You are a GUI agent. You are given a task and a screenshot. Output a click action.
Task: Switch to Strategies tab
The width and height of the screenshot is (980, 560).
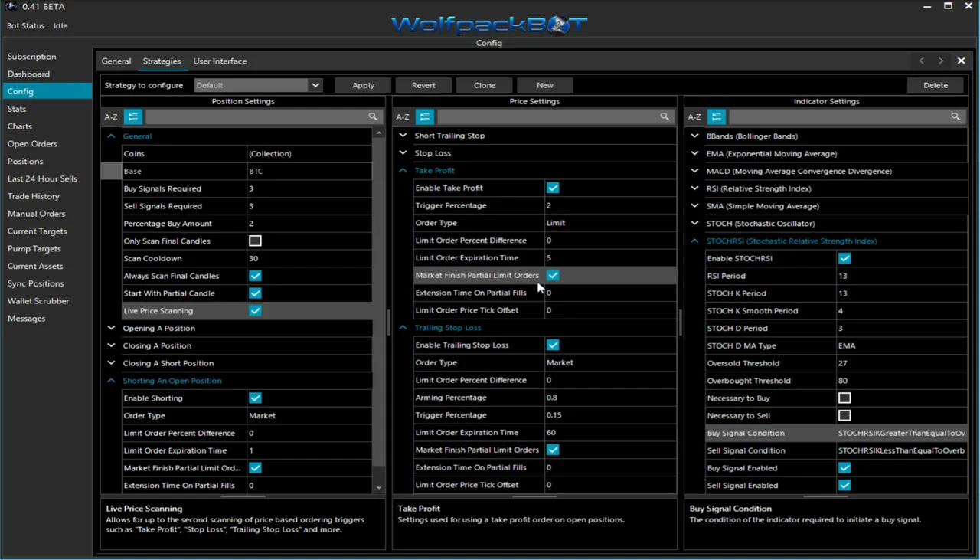coord(162,61)
